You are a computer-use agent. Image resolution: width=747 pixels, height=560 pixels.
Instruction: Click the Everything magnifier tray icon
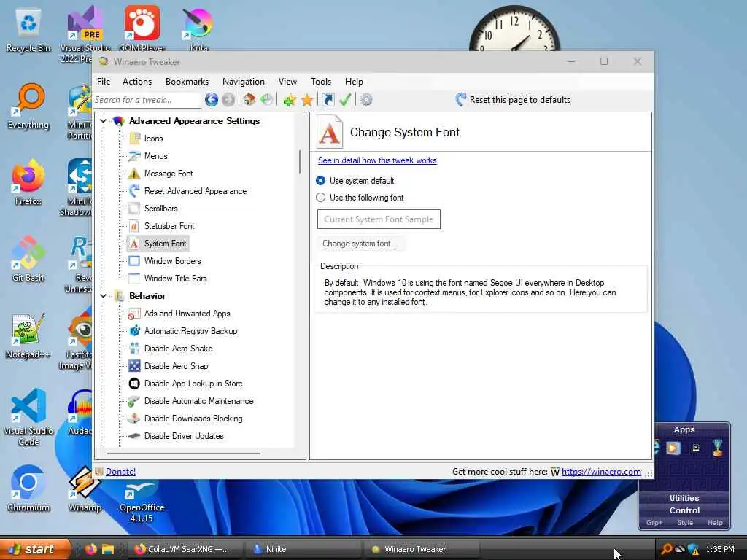(667, 549)
